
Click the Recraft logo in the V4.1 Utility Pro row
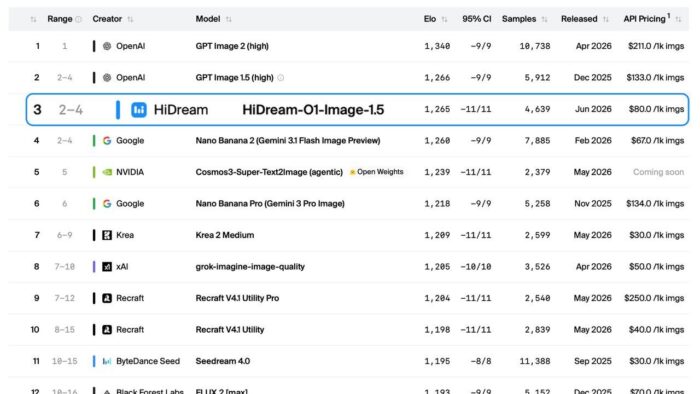pyautogui.click(x=107, y=298)
